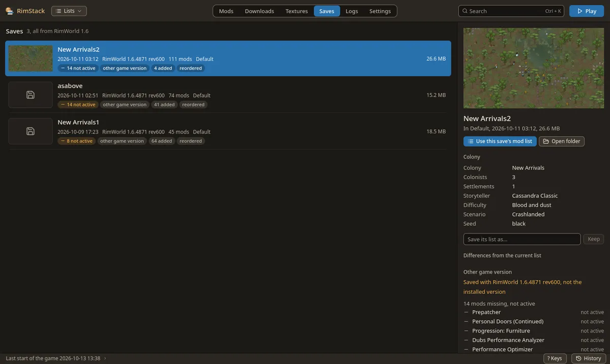Select the New Arrivals1 save name
Screen dimensions: 610x364
[x=78, y=122]
